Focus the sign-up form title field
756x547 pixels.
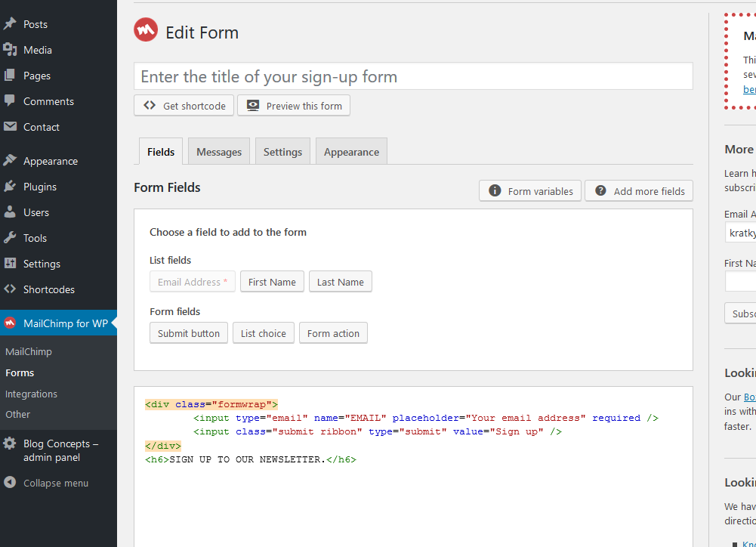(x=413, y=77)
